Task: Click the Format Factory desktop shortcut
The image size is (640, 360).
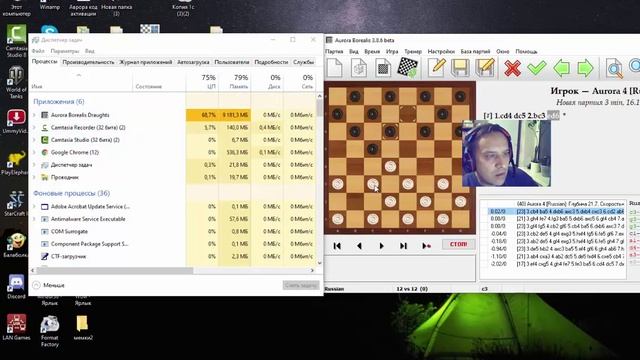Action: click(50, 331)
